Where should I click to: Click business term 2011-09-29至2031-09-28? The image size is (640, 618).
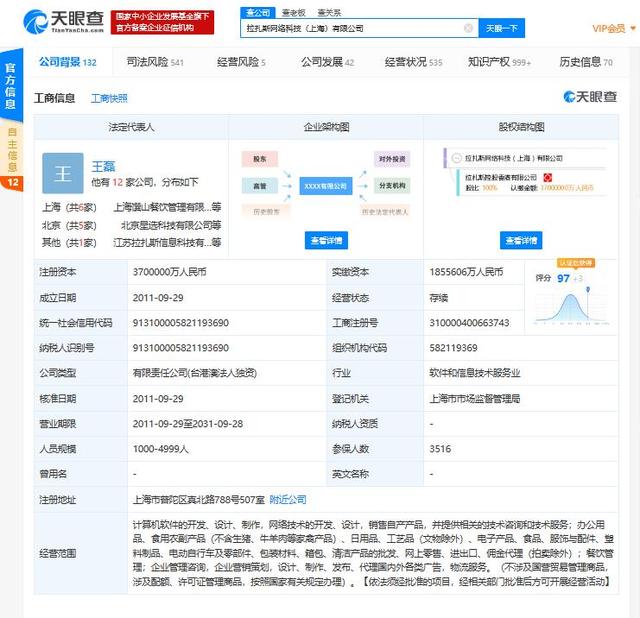coord(188,424)
